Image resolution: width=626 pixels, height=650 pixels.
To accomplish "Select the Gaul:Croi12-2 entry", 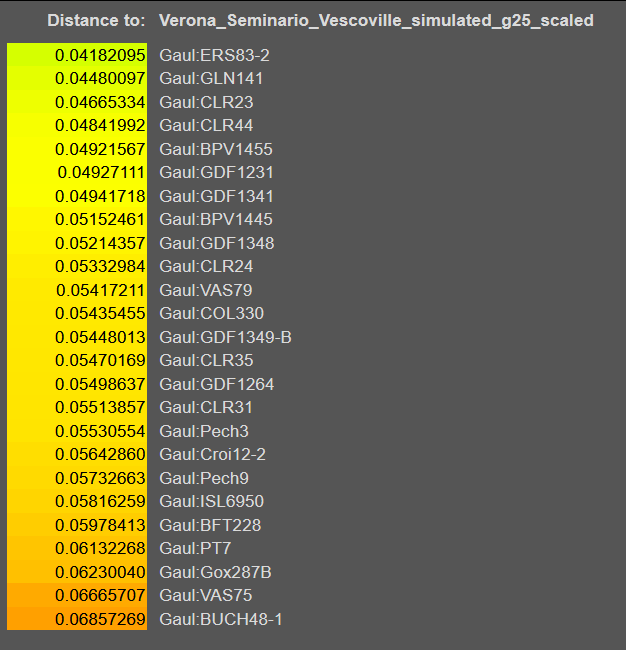I will (x=212, y=454).
